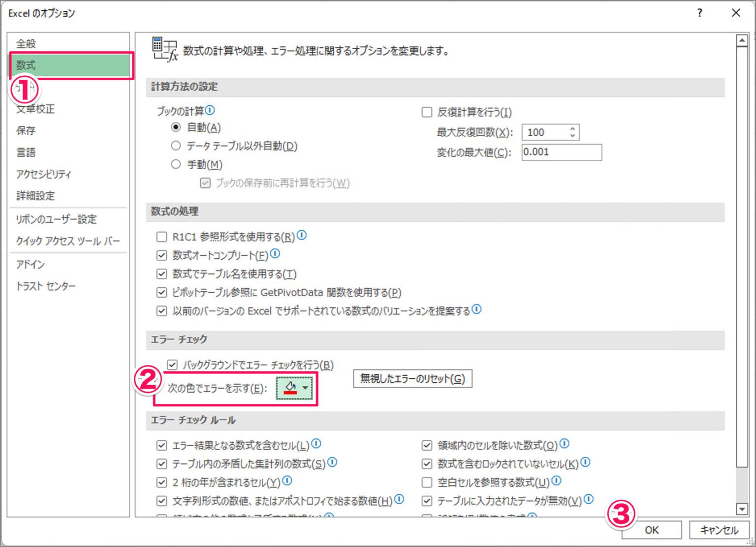Click the help question mark icon in title bar
The width and height of the screenshot is (756, 547).
[x=699, y=13]
